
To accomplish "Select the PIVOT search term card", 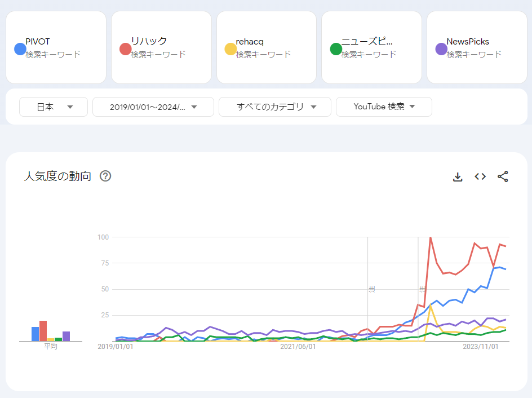I will [56, 47].
